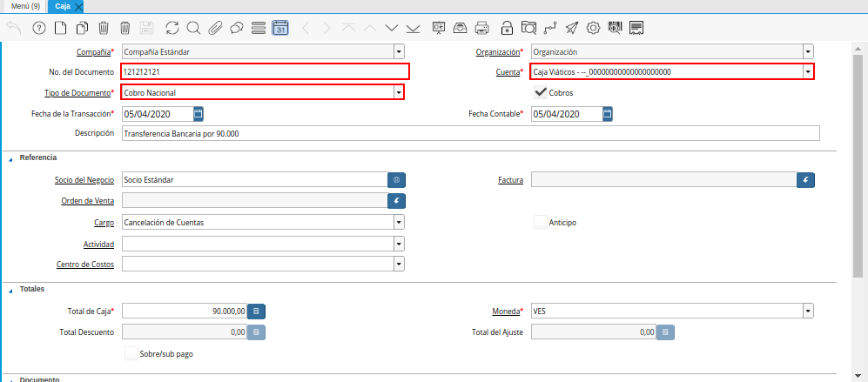Open attachments via the paperclip icon
The height and width of the screenshot is (382, 868).
215,28
